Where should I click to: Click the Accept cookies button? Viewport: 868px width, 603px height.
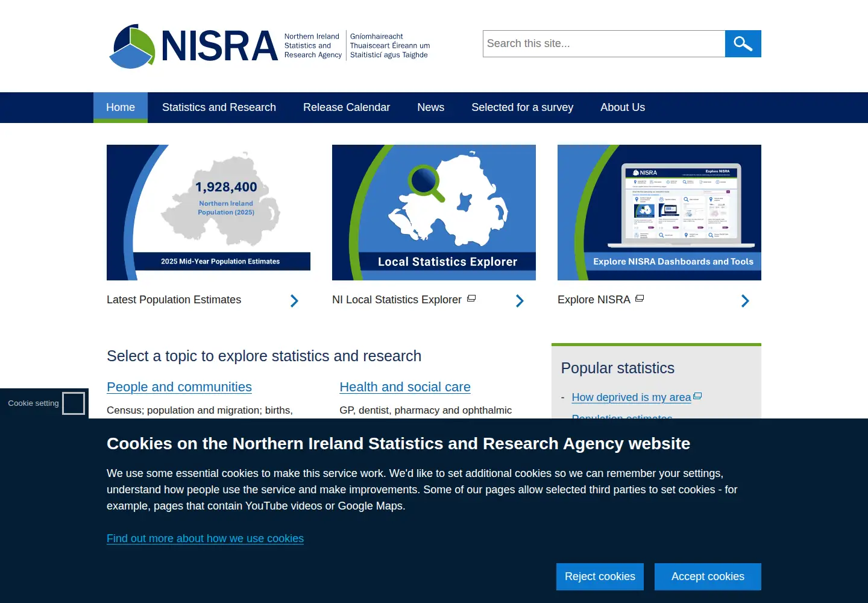[x=708, y=576]
